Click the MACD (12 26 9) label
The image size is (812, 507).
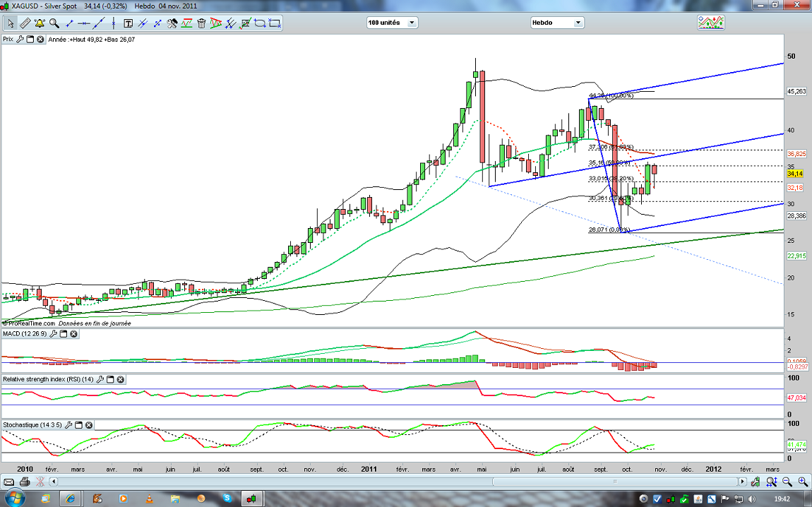click(x=25, y=334)
